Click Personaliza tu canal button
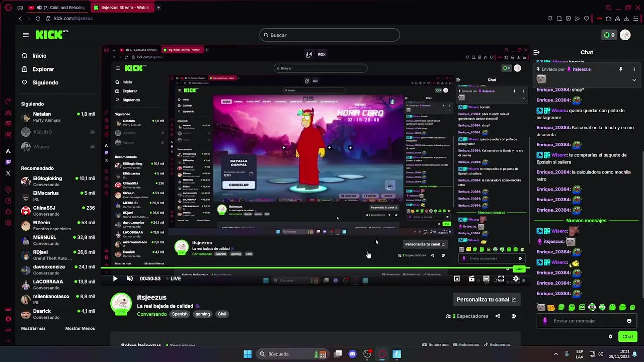This screenshot has width=644, height=362. click(486, 299)
